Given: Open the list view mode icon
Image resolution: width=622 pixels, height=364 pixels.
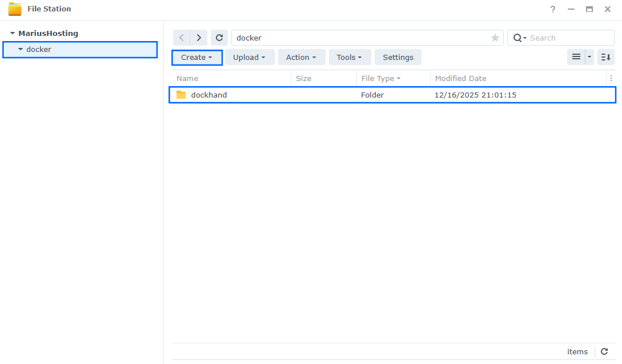Looking at the screenshot, I should pos(577,57).
